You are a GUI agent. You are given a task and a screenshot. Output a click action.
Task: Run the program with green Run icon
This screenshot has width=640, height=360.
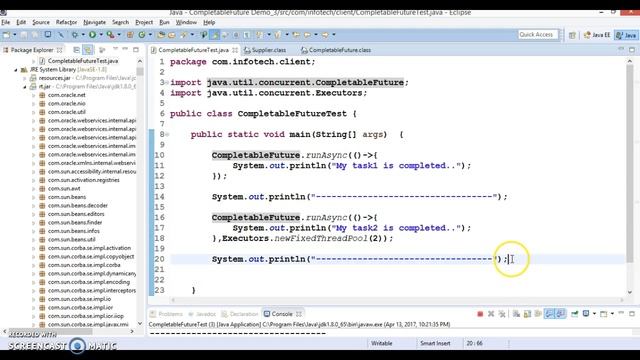[93, 35]
